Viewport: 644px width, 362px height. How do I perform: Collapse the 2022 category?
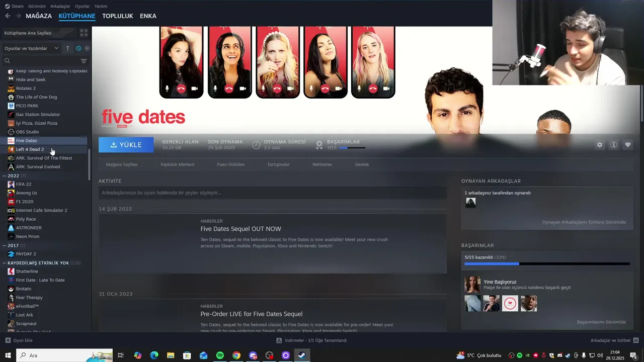click(x=5, y=175)
